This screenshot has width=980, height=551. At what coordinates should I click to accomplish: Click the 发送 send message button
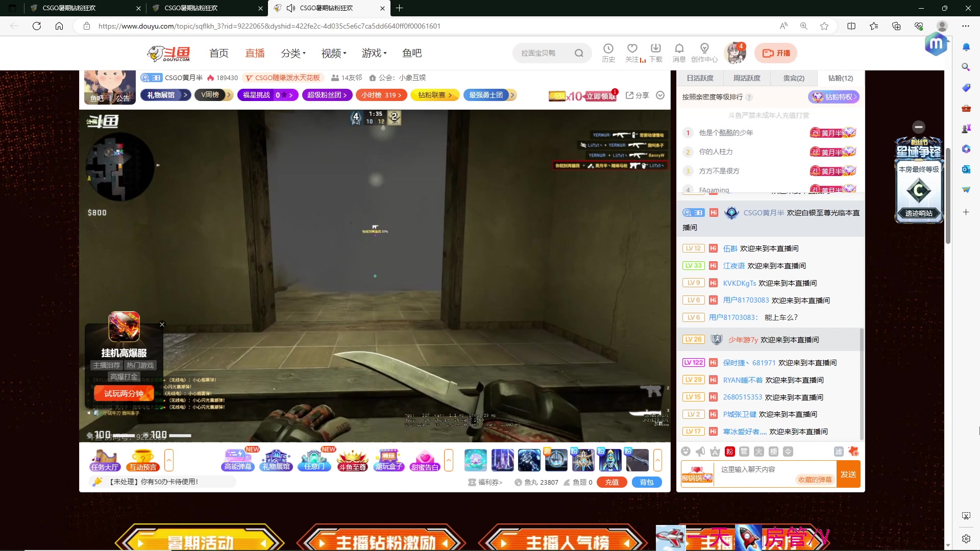848,474
